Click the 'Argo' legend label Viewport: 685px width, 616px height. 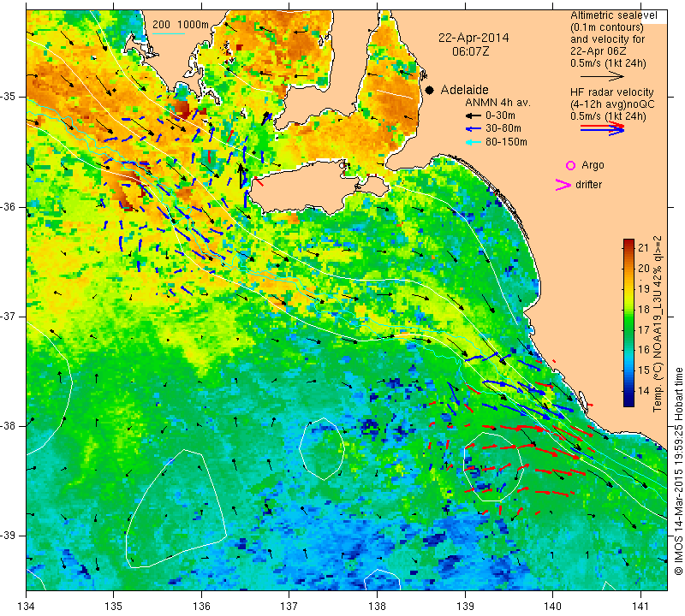click(x=593, y=165)
